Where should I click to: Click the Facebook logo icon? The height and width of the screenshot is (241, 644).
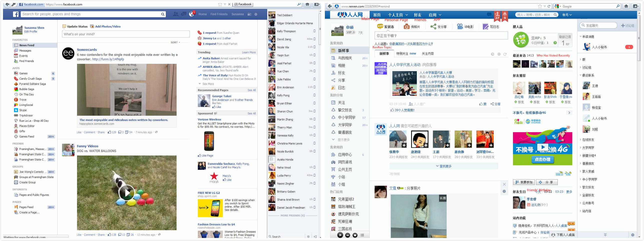(16, 14)
